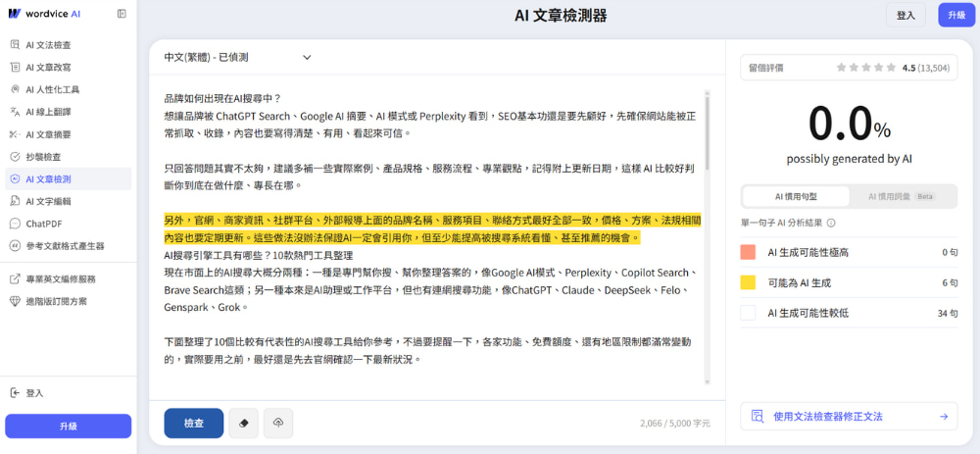Click the Wordvice AI logo
Viewport: 980px width, 454px height.
pyautogui.click(x=44, y=14)
